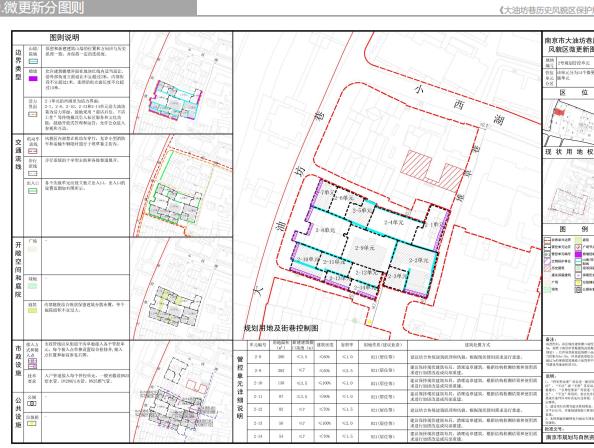Screen dimensions: 594x448
Task: Click the yellow outlined 垃圾桶 legend icon
Action: point(32,423)
